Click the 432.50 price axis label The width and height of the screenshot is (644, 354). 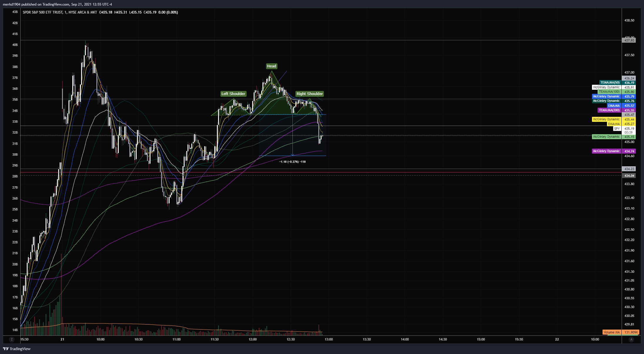tap(629, 230)
